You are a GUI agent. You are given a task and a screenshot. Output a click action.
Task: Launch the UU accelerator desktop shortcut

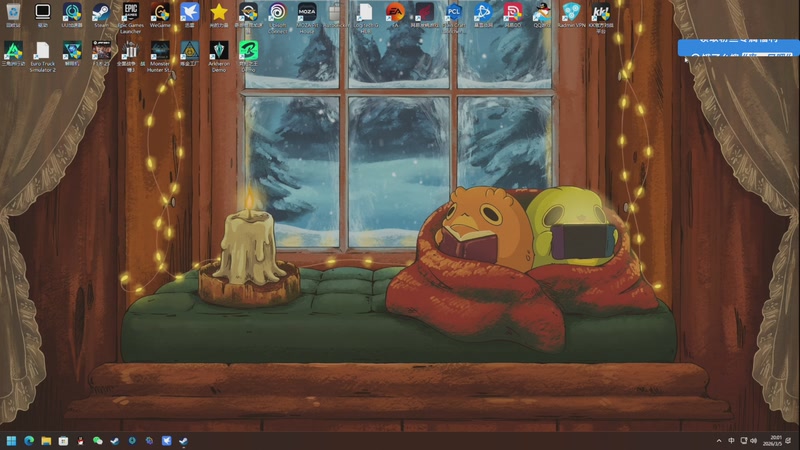pos(72,15)
